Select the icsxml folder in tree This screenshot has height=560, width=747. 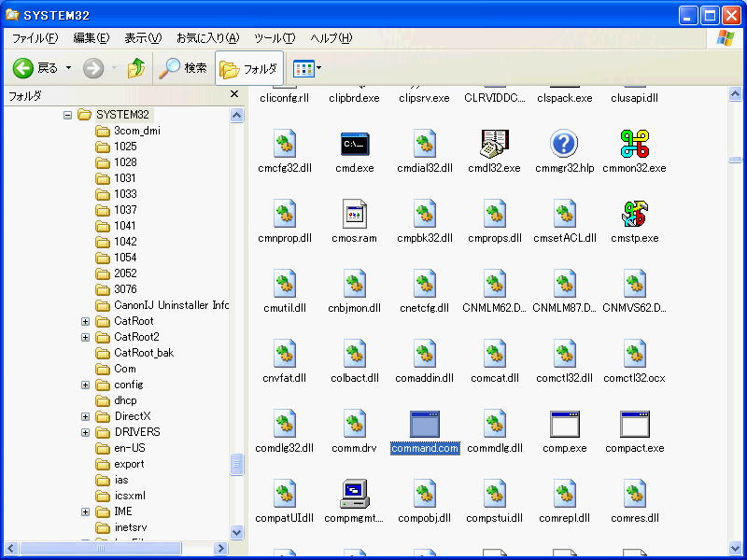[x=120, y=496]
